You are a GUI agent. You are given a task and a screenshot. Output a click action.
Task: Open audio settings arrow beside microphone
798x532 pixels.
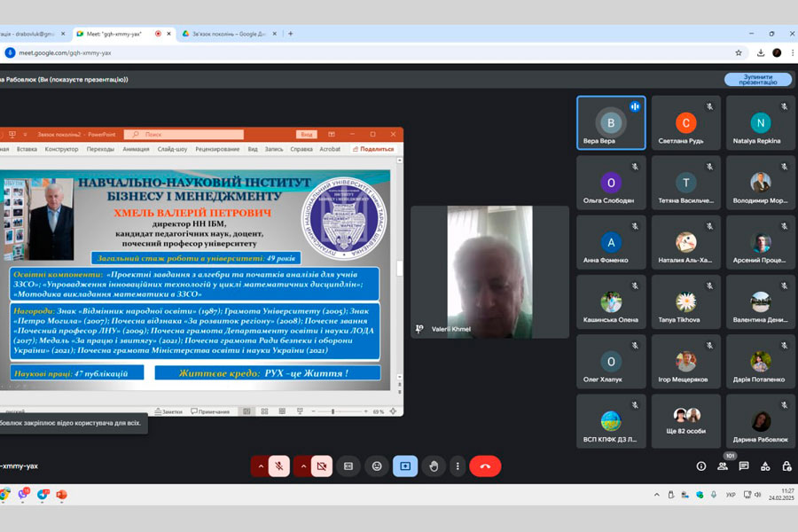pos(260,465)
